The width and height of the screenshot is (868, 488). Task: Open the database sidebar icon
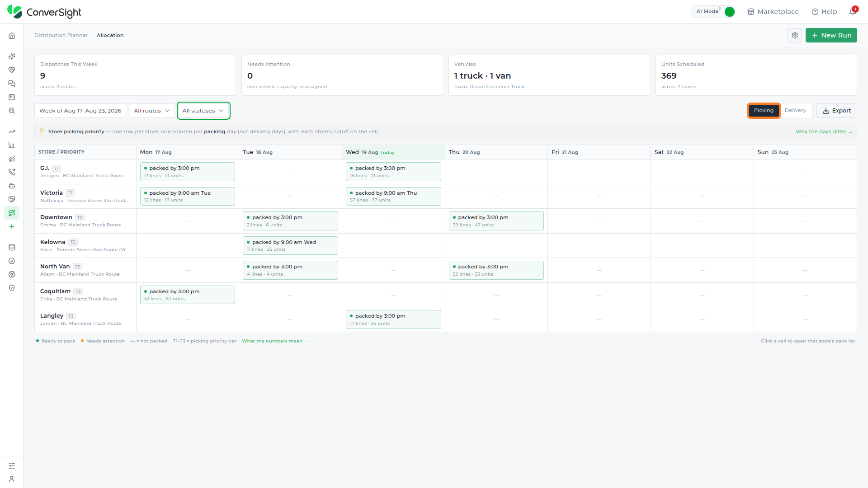point(12,247)
